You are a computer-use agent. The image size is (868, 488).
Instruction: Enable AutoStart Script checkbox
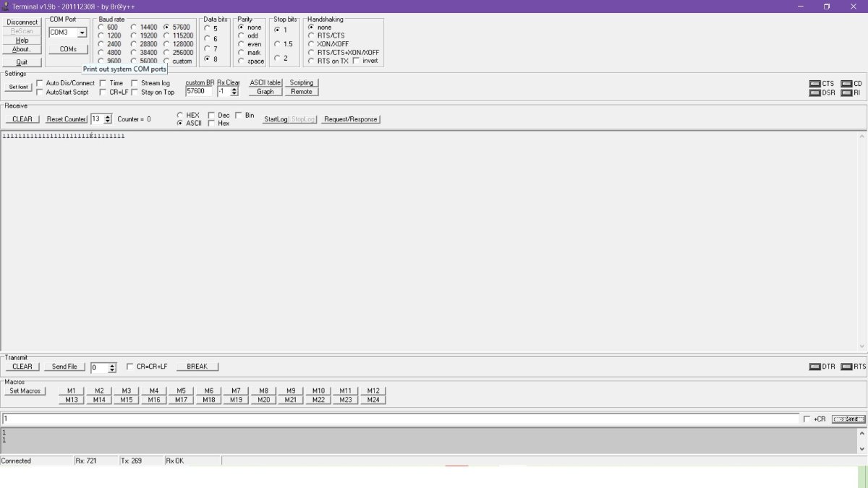40,92
